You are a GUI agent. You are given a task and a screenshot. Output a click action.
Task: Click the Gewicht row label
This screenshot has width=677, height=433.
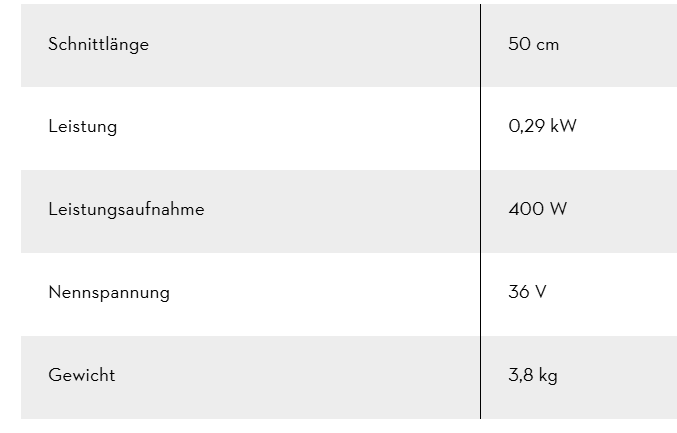[81, 376]
